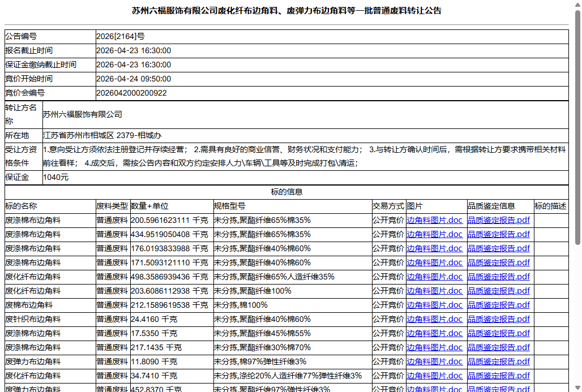Open 边角料图片.doc for 498.3586939436 千克 row

(434, 277)
